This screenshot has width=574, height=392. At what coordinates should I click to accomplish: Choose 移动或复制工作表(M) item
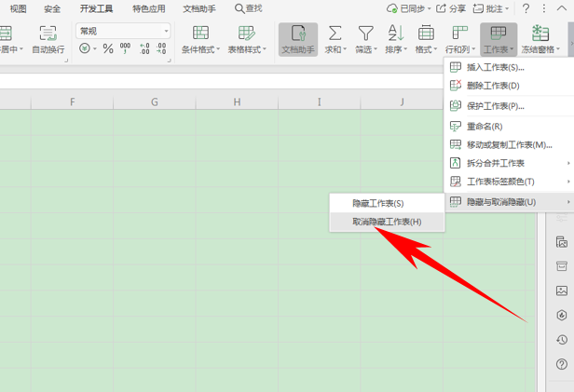(x=509, y=145)
